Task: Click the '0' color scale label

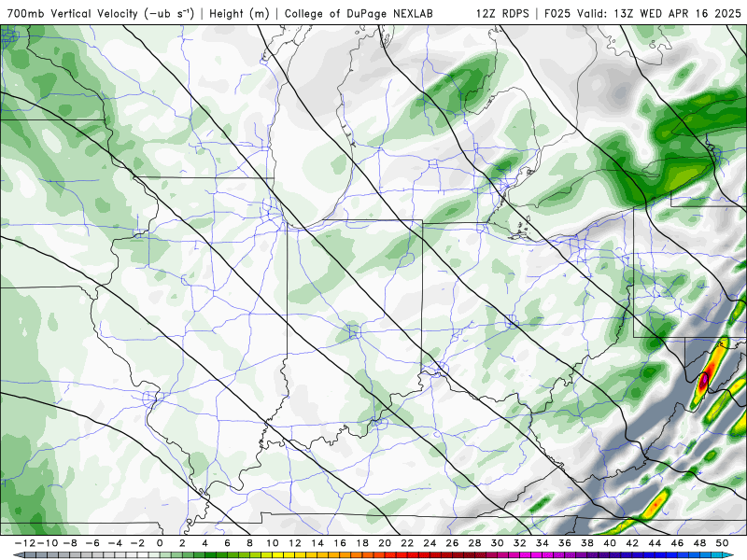Action: pyautogui.click(x=160, y=543)
